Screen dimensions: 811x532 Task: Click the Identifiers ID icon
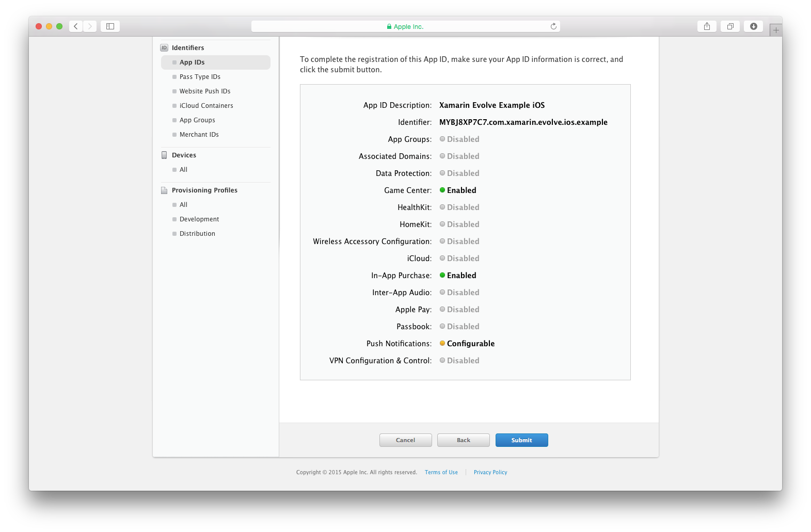(164, 48)
